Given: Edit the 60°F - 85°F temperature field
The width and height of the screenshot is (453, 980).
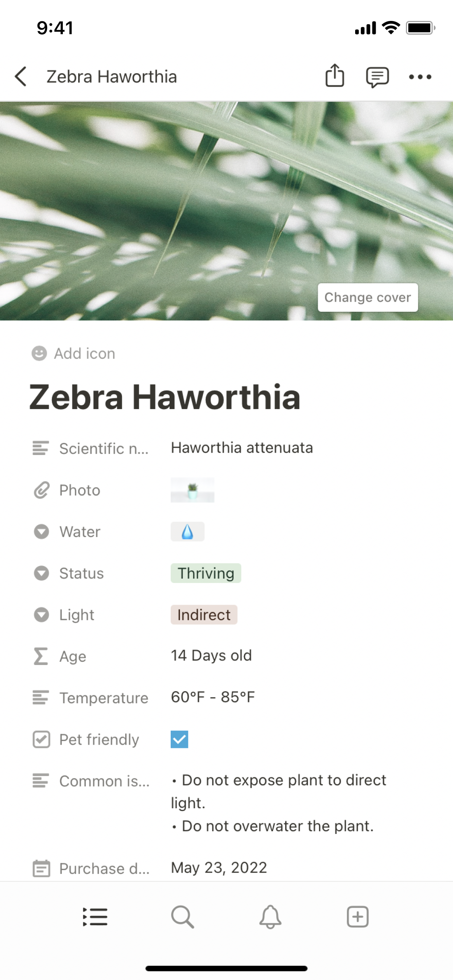Looking at the screenshot, I should pos(213,697).
